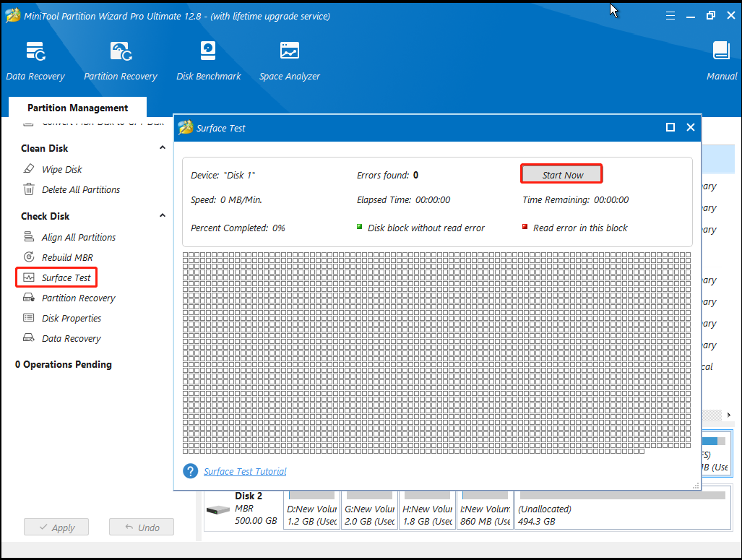The image size is (742, 560).
Task: Click the Surface Test help question icon
Action: [191, 471]
